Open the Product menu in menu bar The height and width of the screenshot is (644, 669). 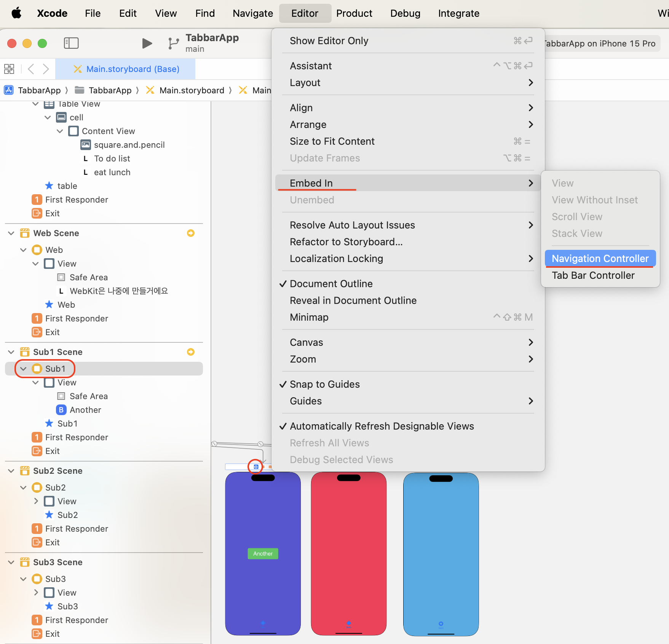point(354,13)
